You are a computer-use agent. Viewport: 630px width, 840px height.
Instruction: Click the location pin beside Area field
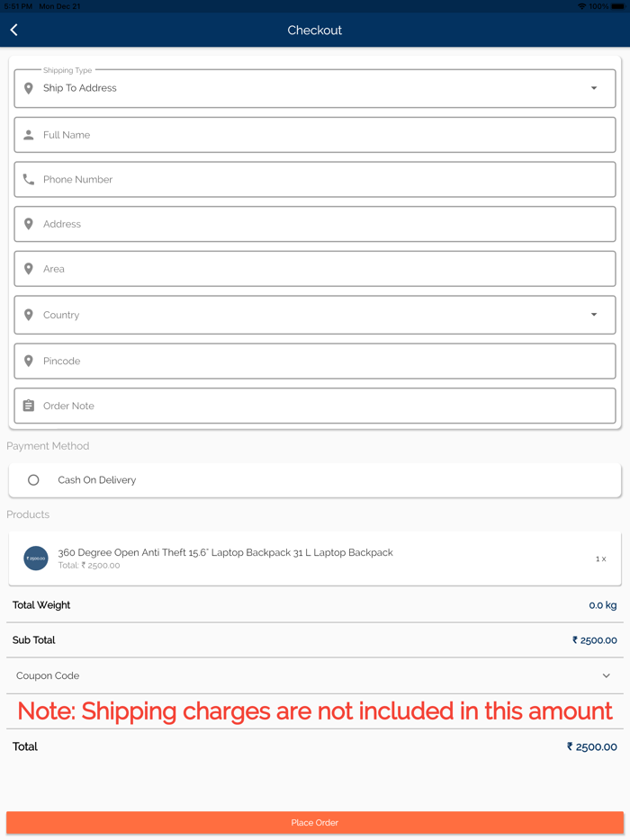coord(29,269)
